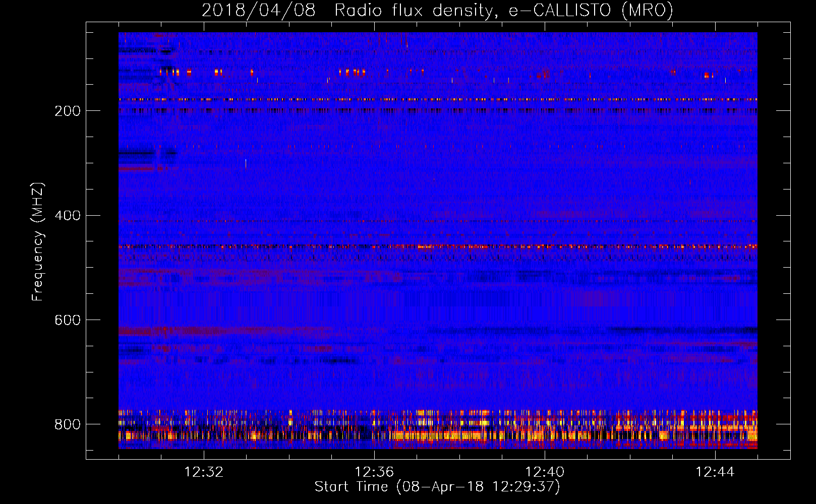Click the 12:32 time tick label

coord(204,472)
